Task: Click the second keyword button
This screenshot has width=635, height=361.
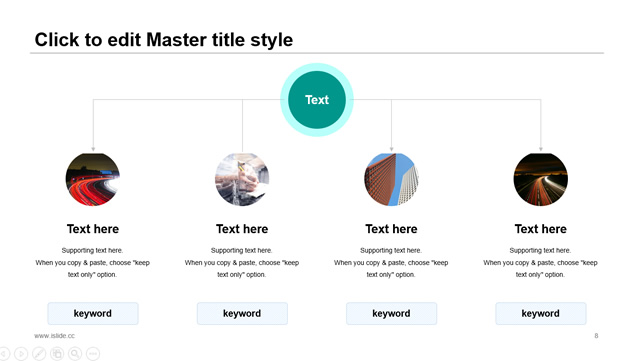Action: pyautogui.click(x=242, y=313)
